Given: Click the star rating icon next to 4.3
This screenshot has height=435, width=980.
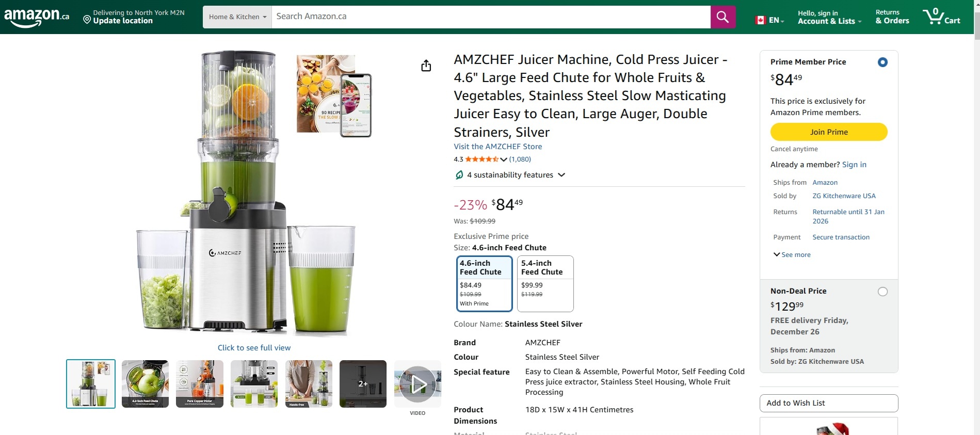Looking at the screenshot, I should tap(481, 159).
